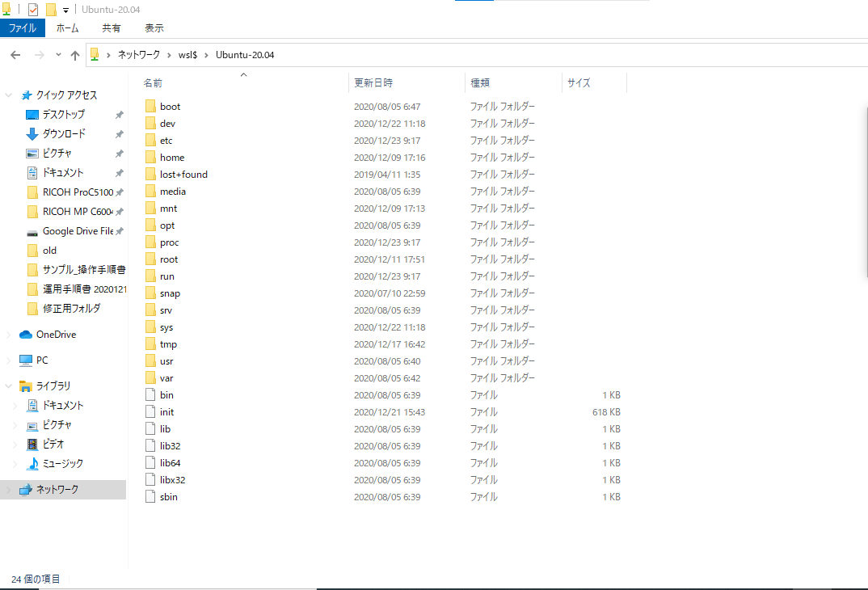This screenshot has height=590, width=868.
Task: Select the sys folder name
Action: point(166,327)
